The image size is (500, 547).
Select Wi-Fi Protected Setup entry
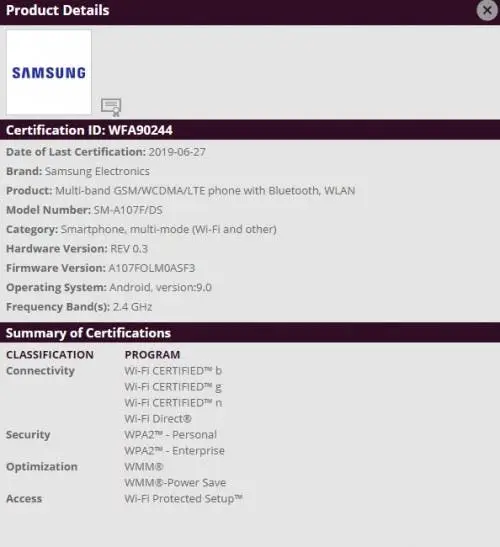(184, 499)
